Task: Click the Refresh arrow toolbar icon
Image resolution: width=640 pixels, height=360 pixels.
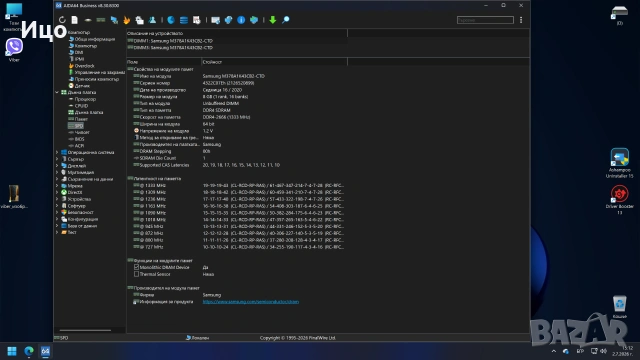Action: [x=62, y=20]
